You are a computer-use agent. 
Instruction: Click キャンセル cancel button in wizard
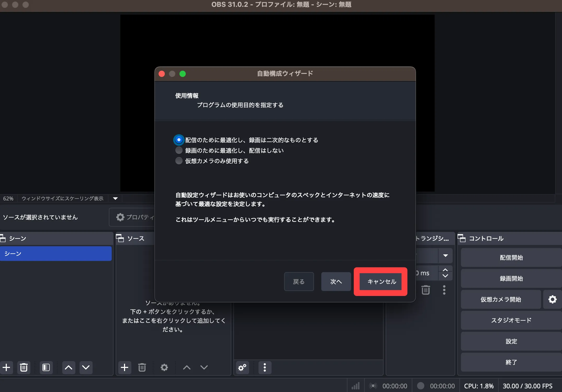click(381, 282)
